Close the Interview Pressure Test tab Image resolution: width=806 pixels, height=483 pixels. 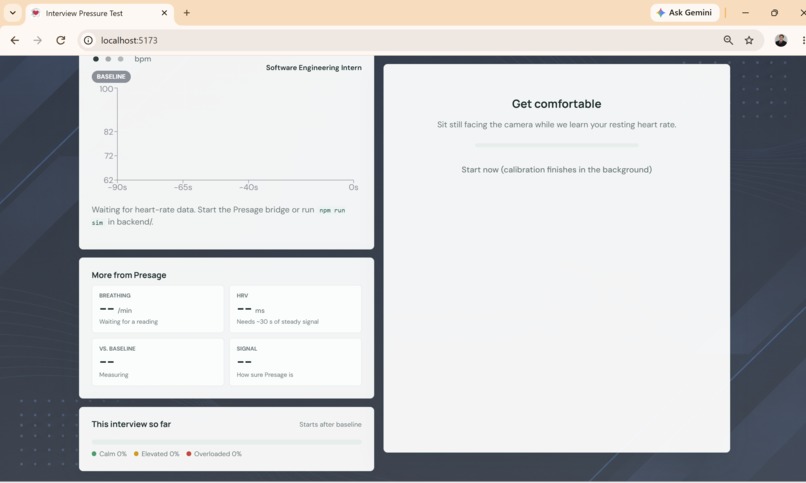point(164,13)
